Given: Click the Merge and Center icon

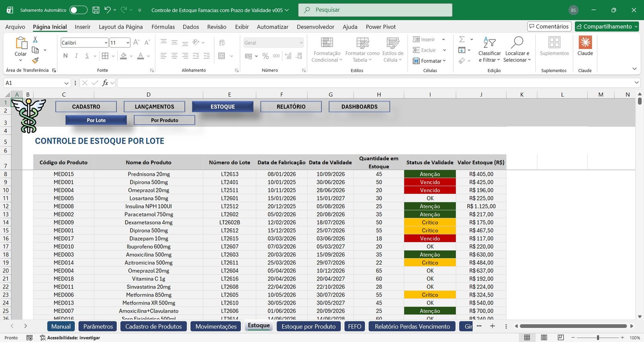Looking at the screenshot, I should (x=222, y=56).
